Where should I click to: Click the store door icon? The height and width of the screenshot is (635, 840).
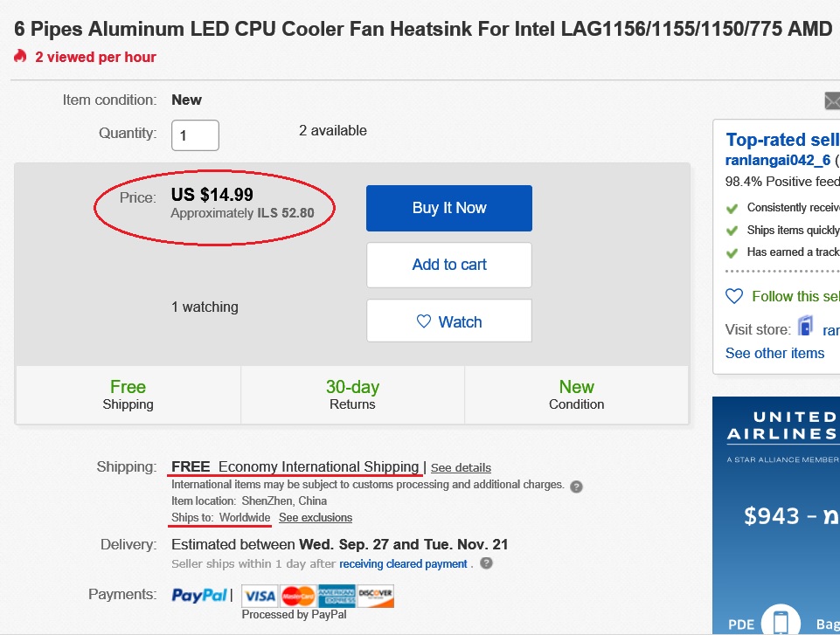pos(805,326)
